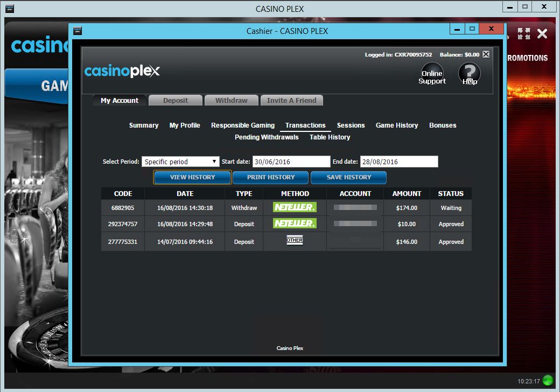Click CASINO PLEX main window title icon

coord(10,9)
